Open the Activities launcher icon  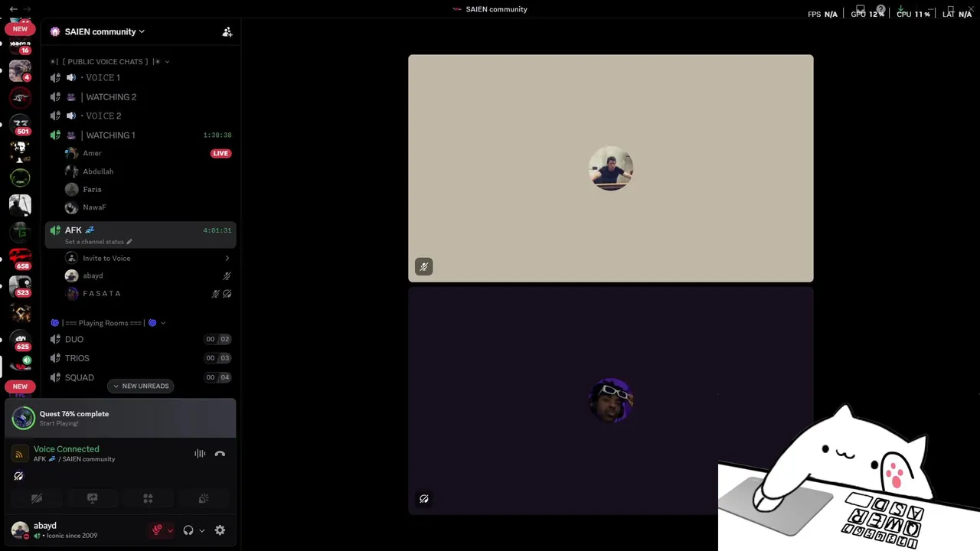[148, 498]
